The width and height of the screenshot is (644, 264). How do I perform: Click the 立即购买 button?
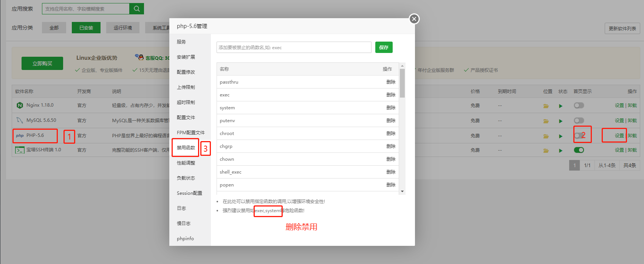click(42, 64)
